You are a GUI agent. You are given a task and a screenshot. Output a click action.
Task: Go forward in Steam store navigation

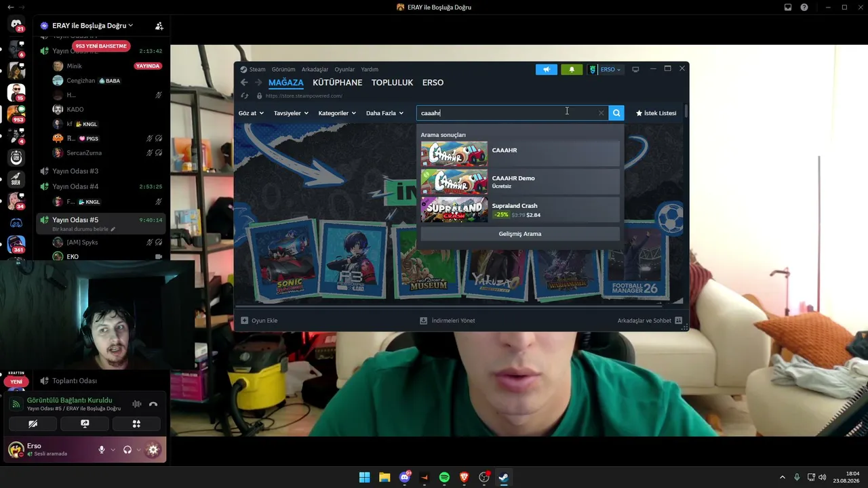pyautogui.click(x=258, y=83)
